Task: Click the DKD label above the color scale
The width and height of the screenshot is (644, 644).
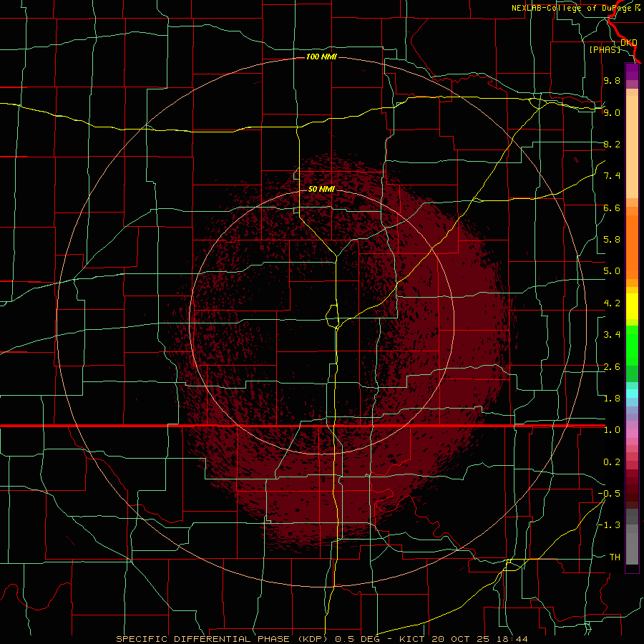Action: point(629,43)
